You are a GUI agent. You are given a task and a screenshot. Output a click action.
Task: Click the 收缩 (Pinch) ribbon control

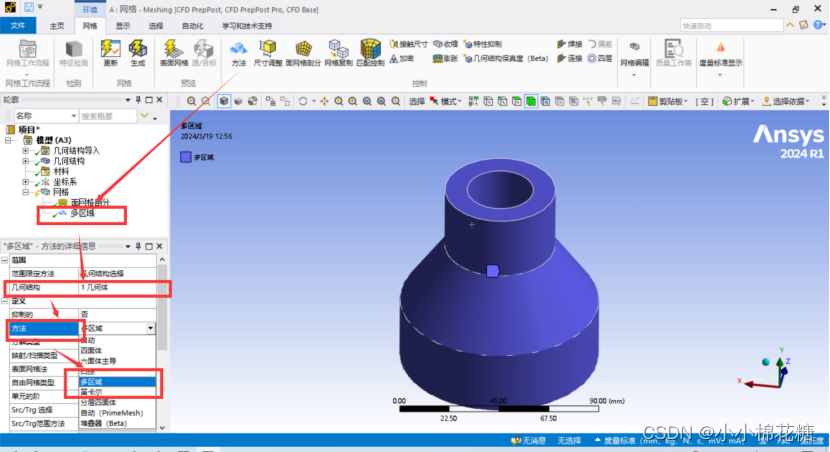point(446,44)
